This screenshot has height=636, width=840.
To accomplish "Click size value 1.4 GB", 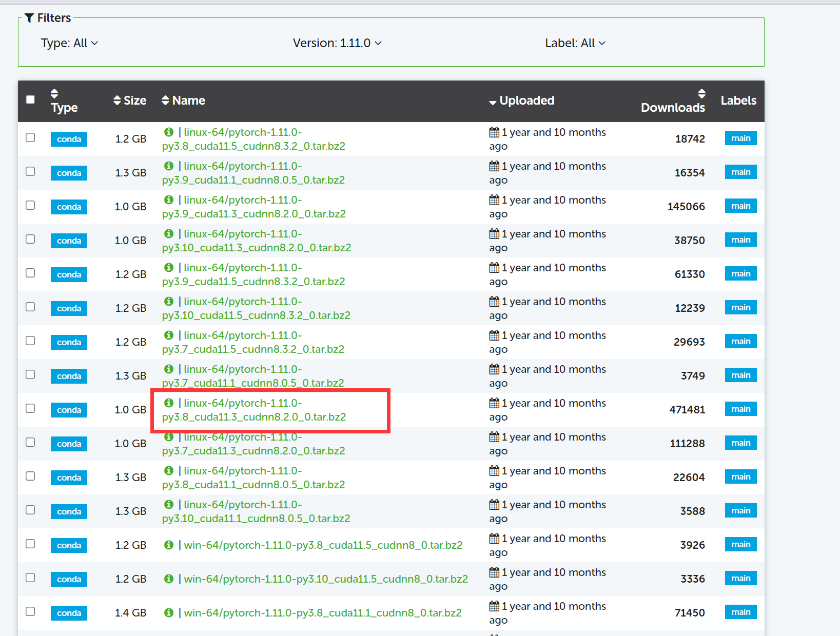I will (x=130, y=613).
